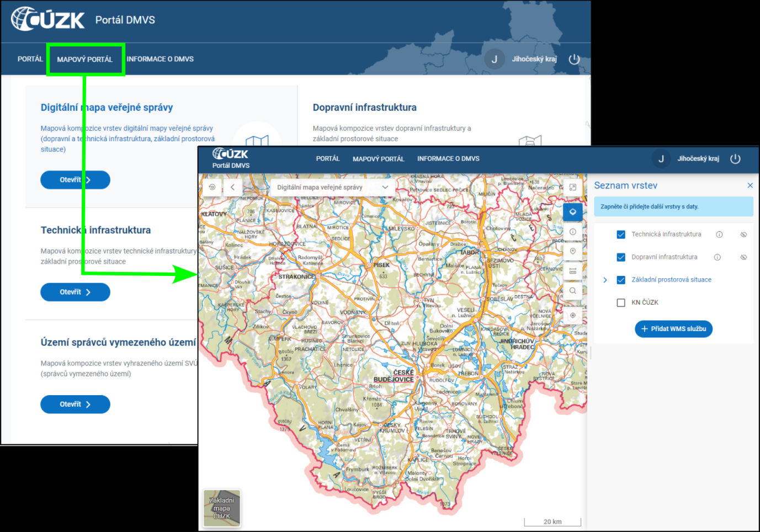Click Otevřít under Území správců vymezeného území
Screen dimensions: 760x532
tap(75, 405)
